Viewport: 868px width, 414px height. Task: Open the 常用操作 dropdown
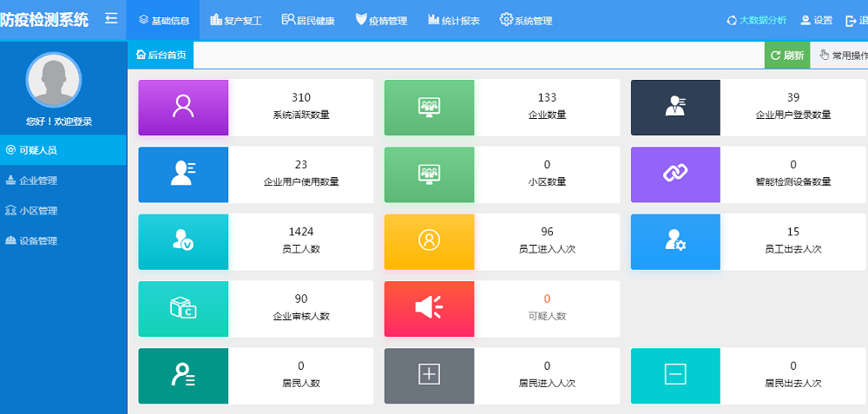pyautogui.click(x=842, y=55)
